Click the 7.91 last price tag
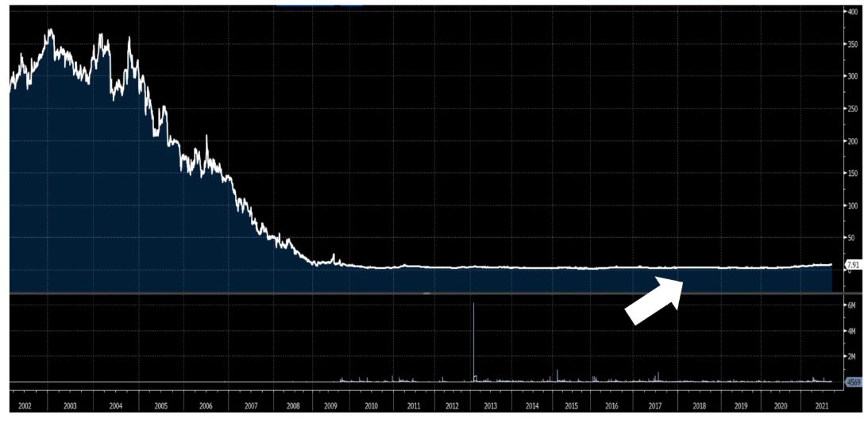The width and height of the screenshot is (868, 422). tap(853, 265)
